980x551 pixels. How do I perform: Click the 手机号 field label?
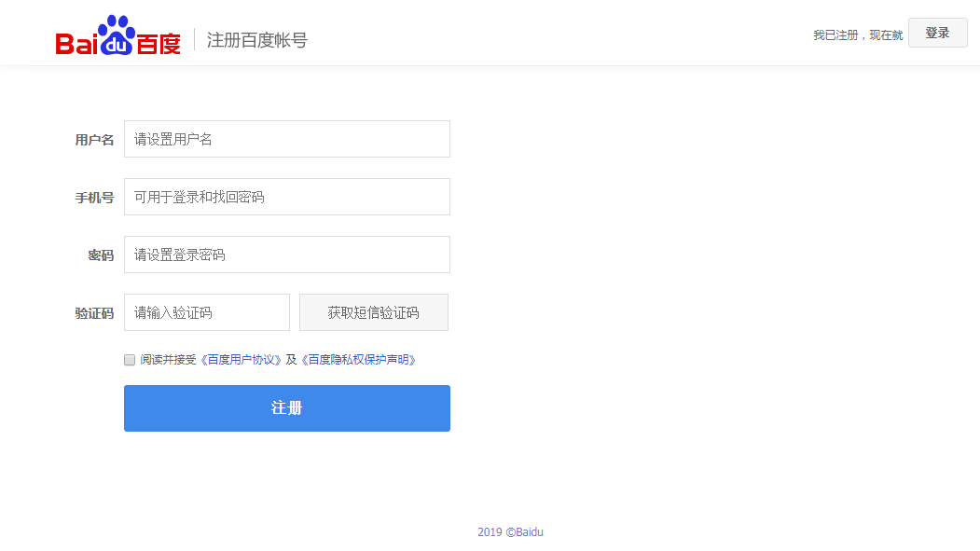pos(94,198)
